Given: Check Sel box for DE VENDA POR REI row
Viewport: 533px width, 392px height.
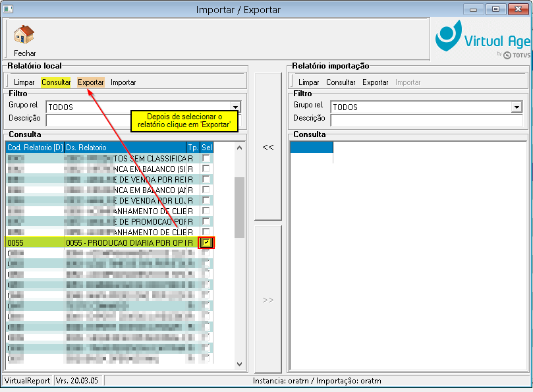Looking at the screenshot, I should point(206,179).
